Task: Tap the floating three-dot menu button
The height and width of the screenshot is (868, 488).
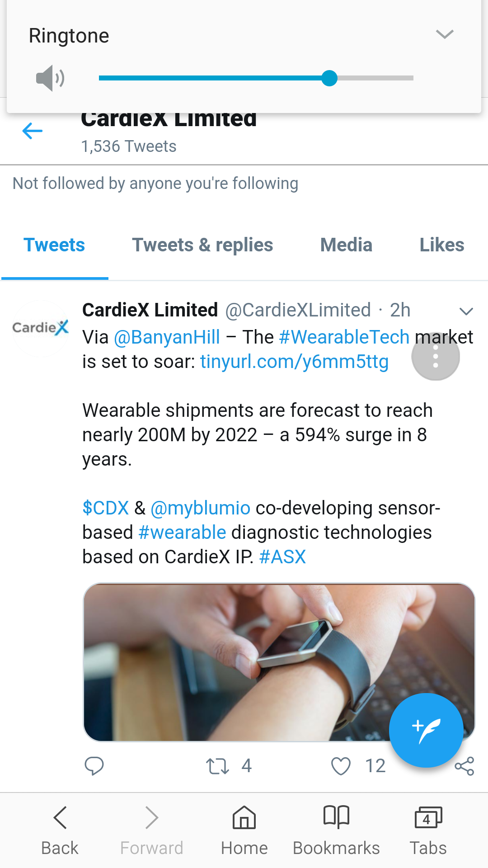Action: click(x=436, y=357)
